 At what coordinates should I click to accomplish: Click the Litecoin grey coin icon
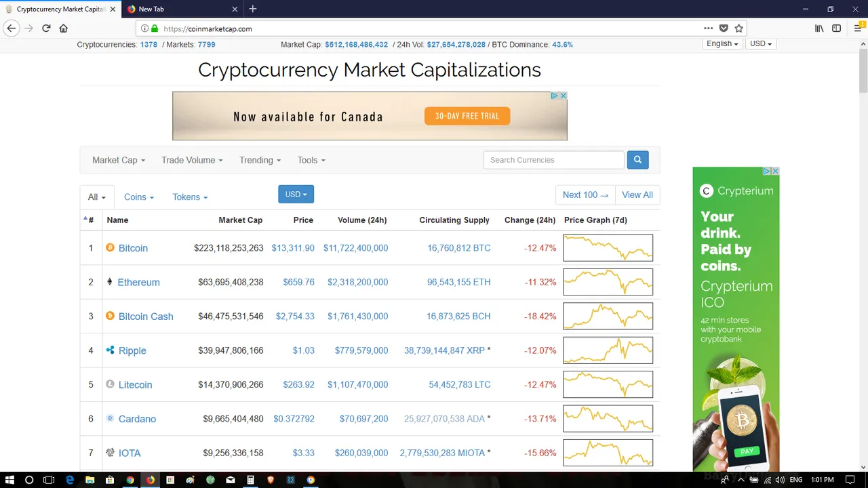pos(110,384)
